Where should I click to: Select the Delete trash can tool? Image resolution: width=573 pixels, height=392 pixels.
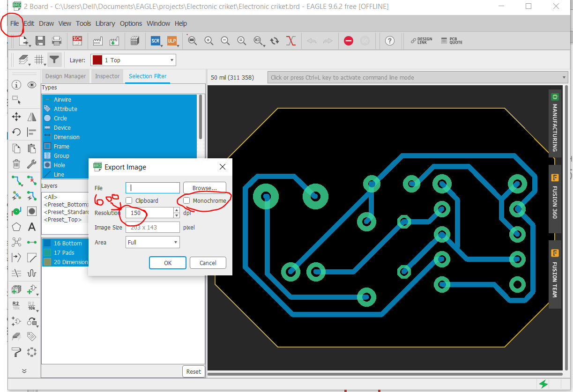pos(16,164)
